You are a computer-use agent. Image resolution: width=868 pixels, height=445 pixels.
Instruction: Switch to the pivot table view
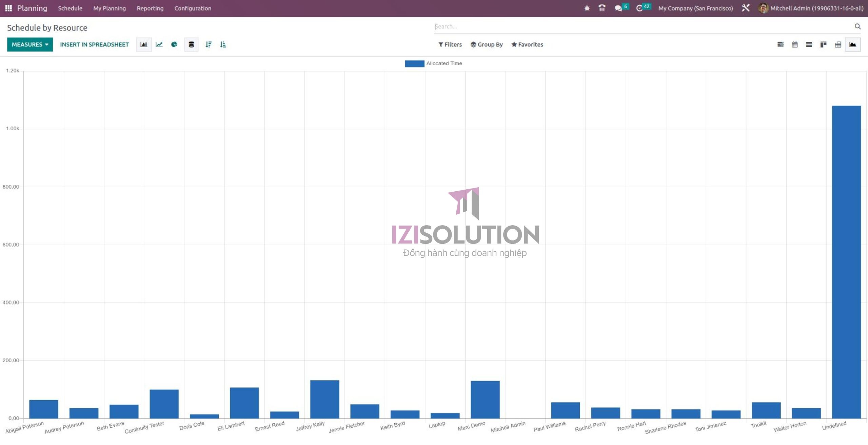pyautogui.click(x=838, y=44)
